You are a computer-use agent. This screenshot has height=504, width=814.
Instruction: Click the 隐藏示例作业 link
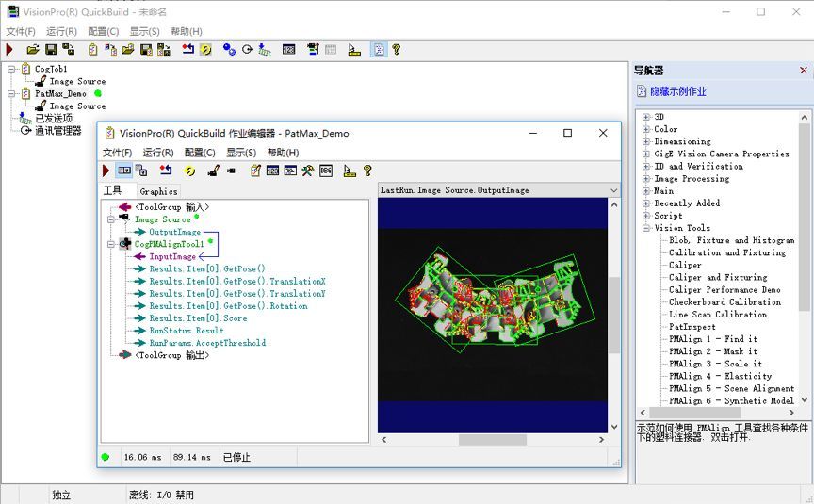pos(678,91)
